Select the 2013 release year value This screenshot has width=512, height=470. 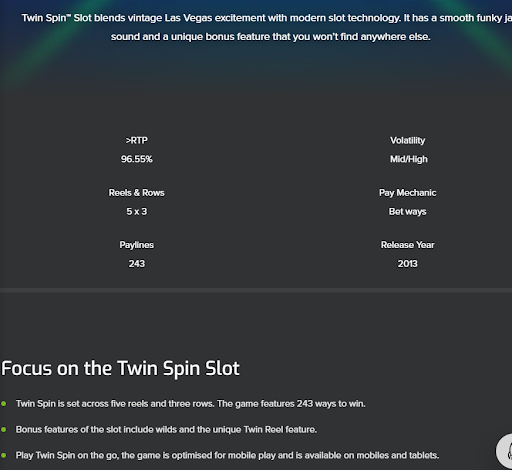coord(408,264)
